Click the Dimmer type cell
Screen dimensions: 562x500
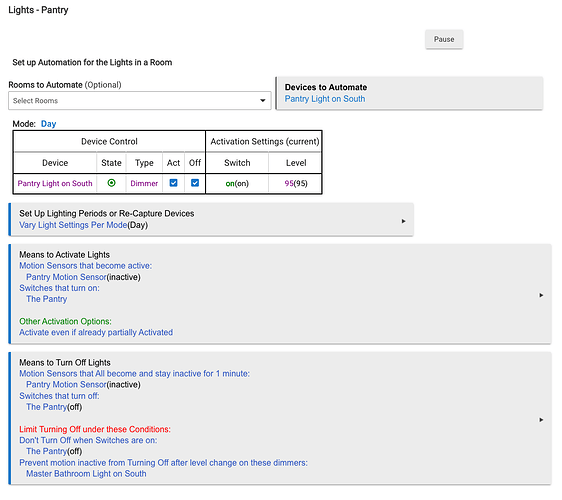(x=144, y=184)
